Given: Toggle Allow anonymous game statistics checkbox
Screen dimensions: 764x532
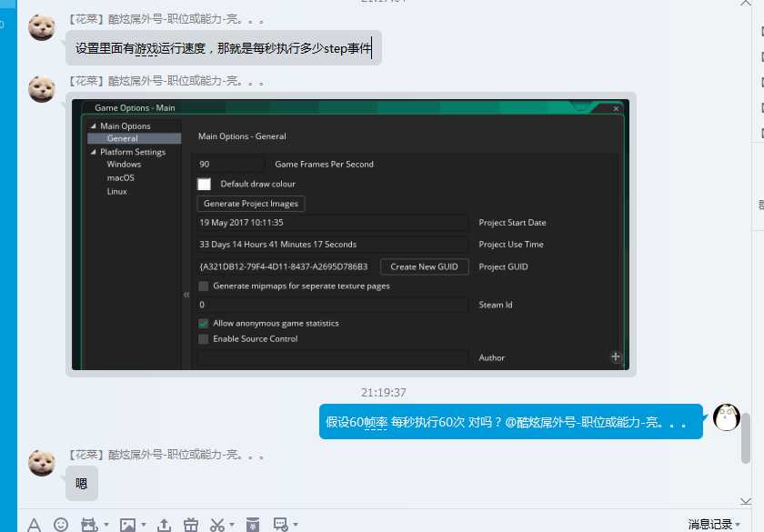Looking at the screenshot, I should pos(203,324).
